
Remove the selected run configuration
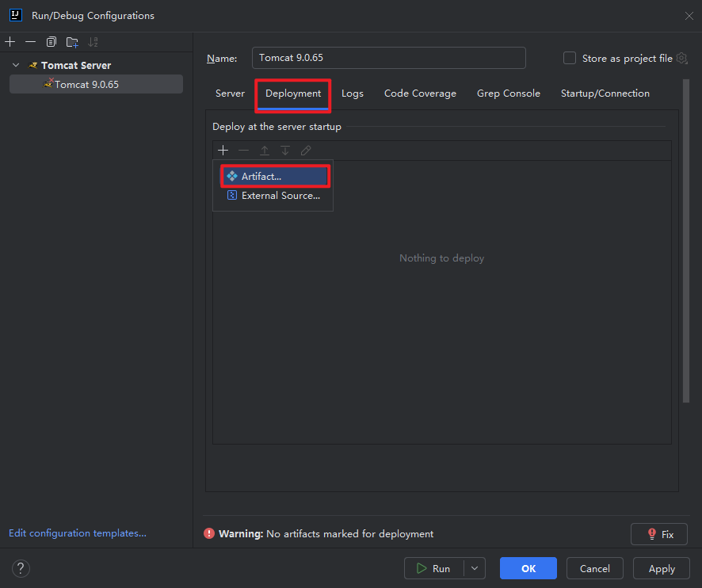[x=30, y=42]
